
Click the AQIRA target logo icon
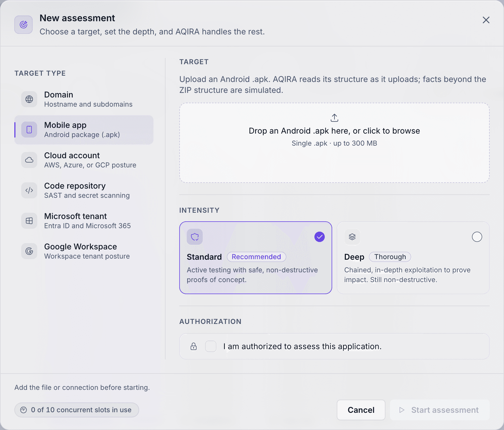coord(23,25)
